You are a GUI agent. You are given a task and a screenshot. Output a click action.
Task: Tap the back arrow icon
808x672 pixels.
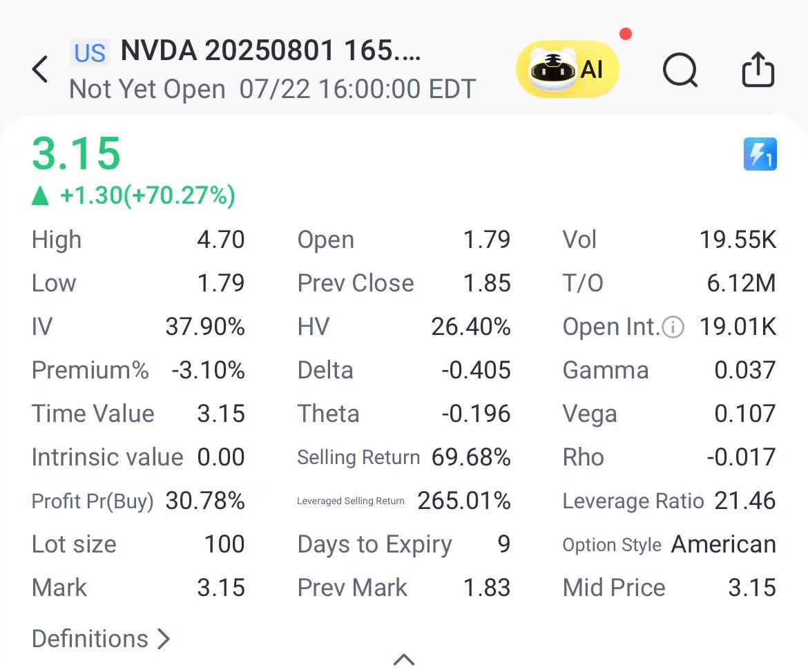pos(40,70)
